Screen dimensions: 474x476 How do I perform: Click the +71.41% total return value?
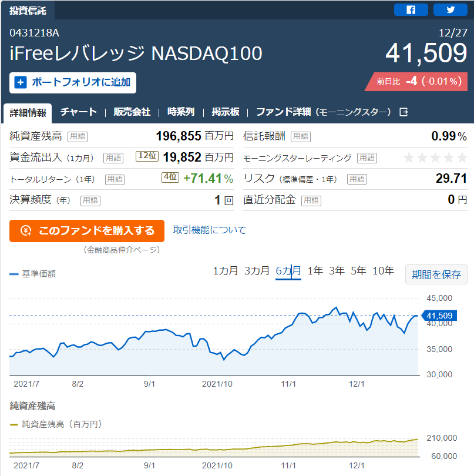tap(208, 179)
